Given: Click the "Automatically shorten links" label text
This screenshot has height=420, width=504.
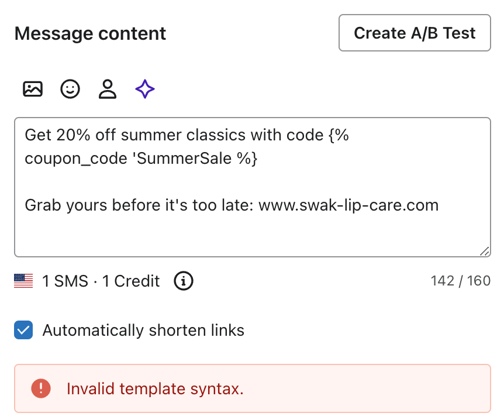Looking at the screenshot, I should 143,331.
